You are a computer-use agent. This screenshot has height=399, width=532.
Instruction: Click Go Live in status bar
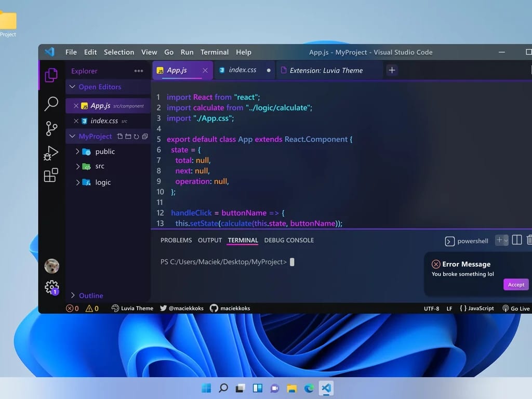point(516,309)
